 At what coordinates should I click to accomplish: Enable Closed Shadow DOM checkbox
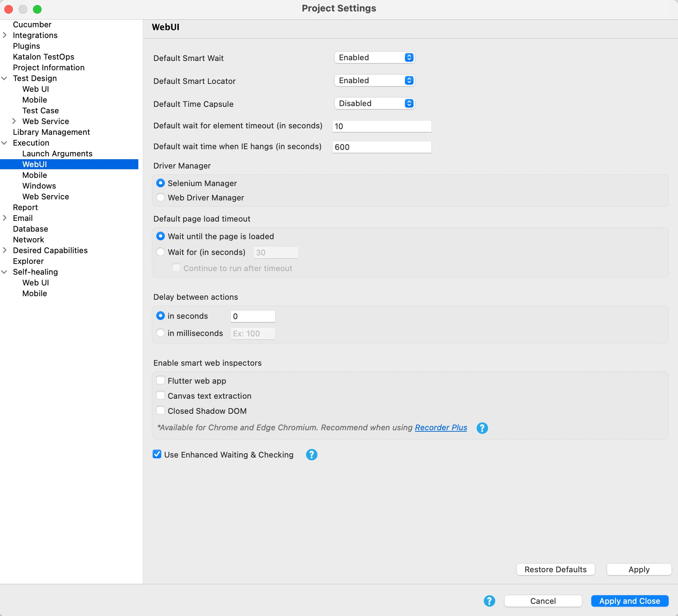click(161, 411)
